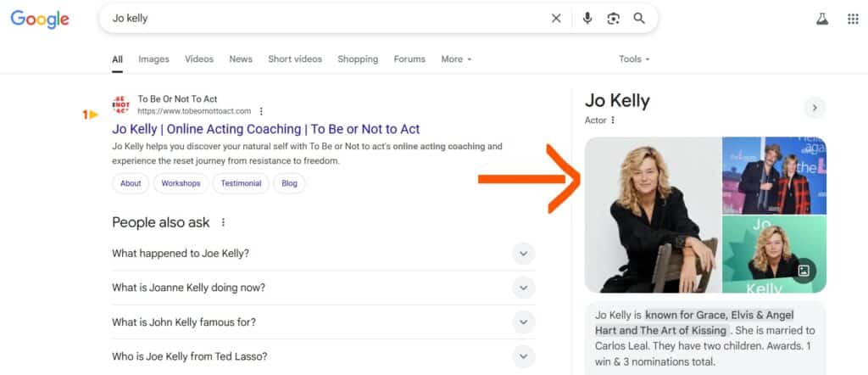Click the To Be Or Not To Act site name
The height and width of the screenshot is (375, 868).
coord(178,99)
